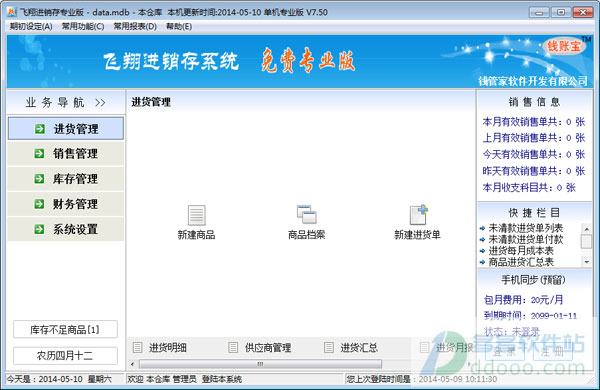Click status bar 欢迎 本仓库 管理员 text
600x390 pixels.
(x=184, y=379)
